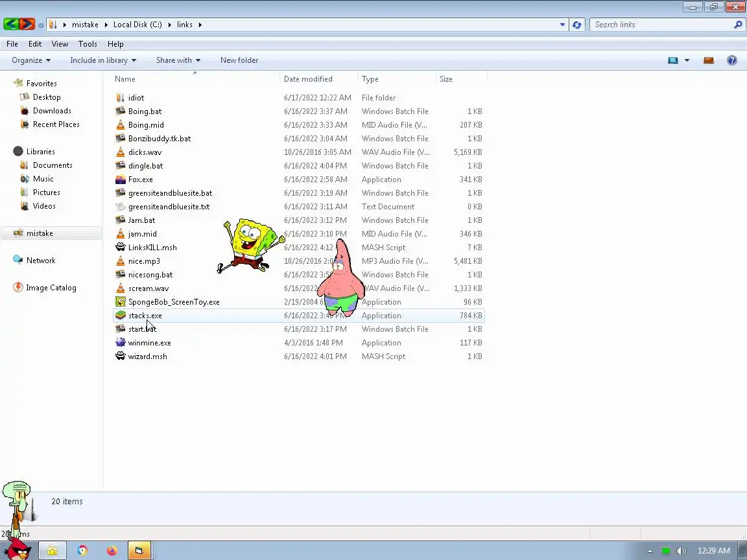Click the New folder button
The height and width of the screenshot is (560, 747).
click(x=239, y=60)
